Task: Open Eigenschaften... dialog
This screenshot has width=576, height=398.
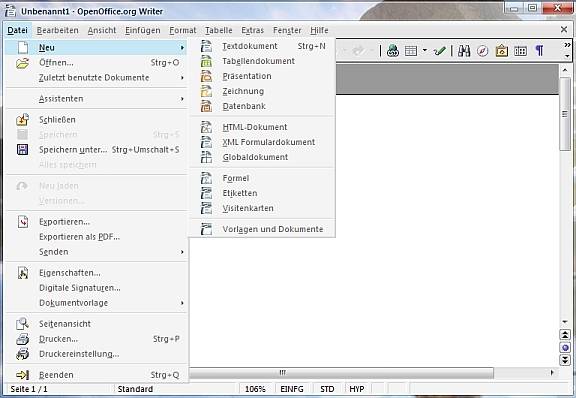Action: [96, 273]
